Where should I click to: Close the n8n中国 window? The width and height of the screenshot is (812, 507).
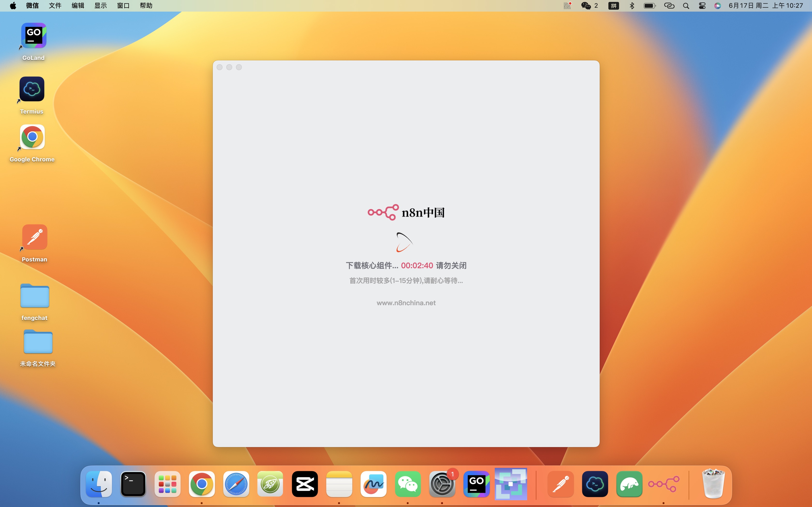[x=219, y=67]
